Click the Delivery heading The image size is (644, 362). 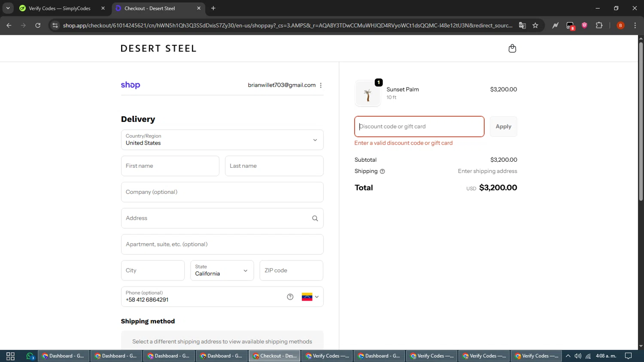[x=138, y=119]
